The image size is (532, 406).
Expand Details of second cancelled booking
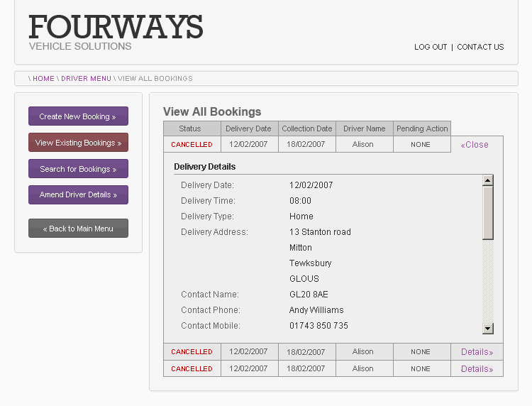click(477, 352)
